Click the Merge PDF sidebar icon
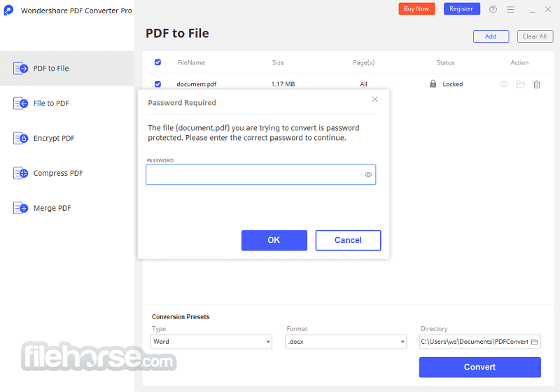The height and width of the screenshot is (392, 560). [x=20, y=208]
